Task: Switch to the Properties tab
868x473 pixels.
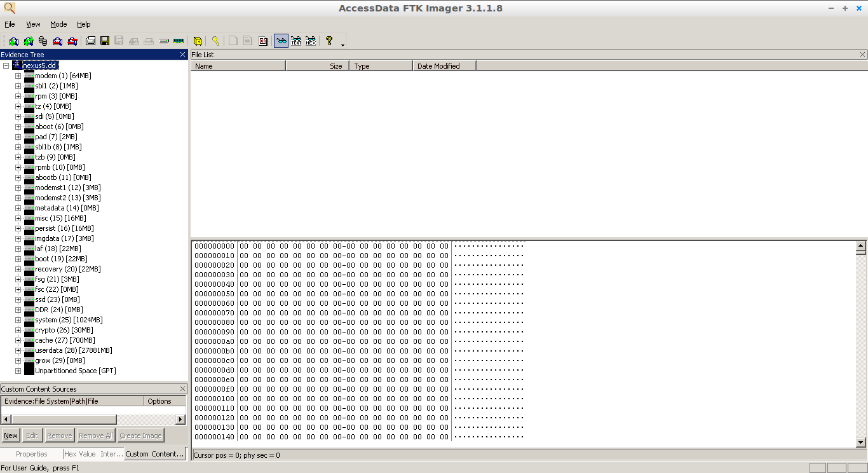Action: coord(32,454)
